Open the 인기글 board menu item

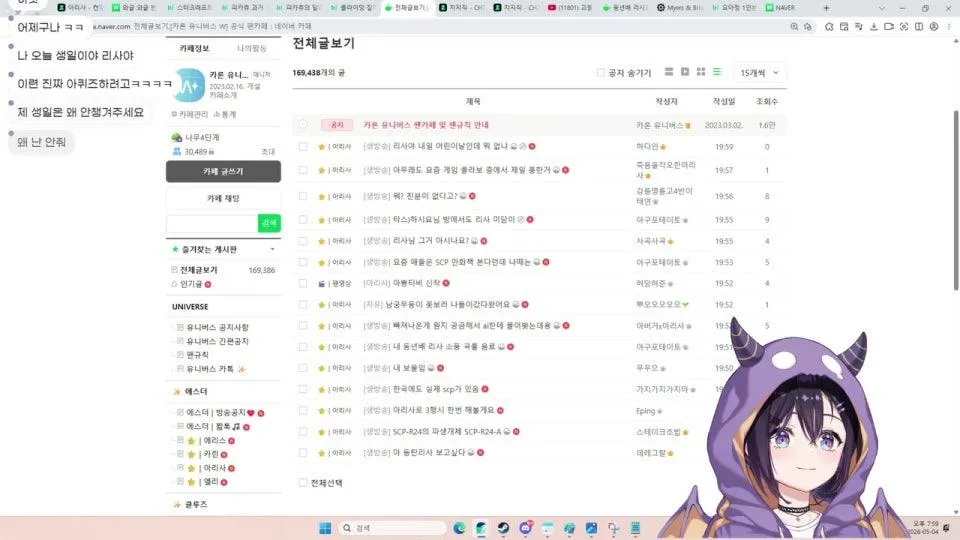(191, 284)
